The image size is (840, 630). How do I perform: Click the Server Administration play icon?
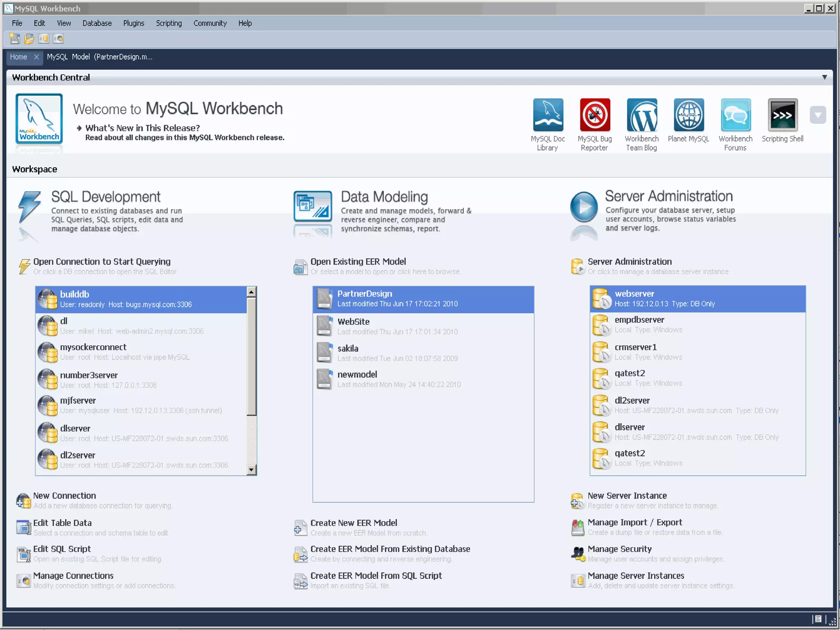584,207
